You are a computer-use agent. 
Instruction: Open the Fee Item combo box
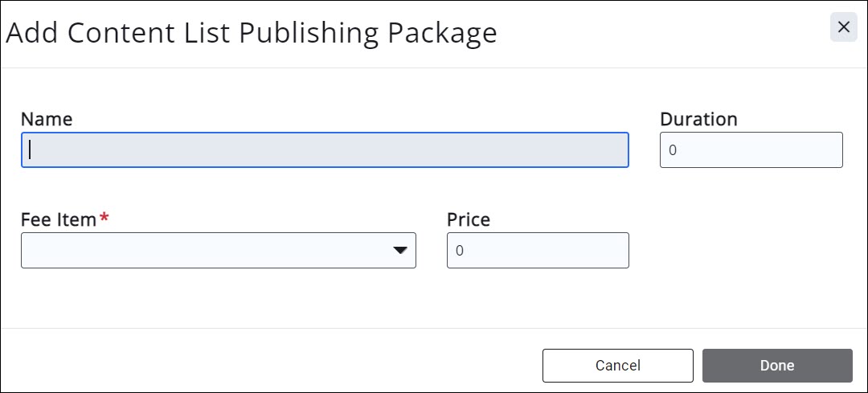(209, 251)
